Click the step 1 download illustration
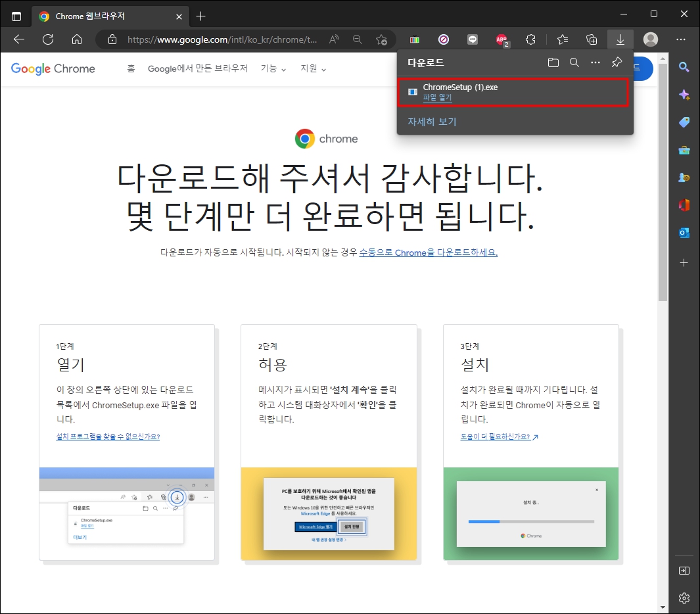 [x=127, y=513]
